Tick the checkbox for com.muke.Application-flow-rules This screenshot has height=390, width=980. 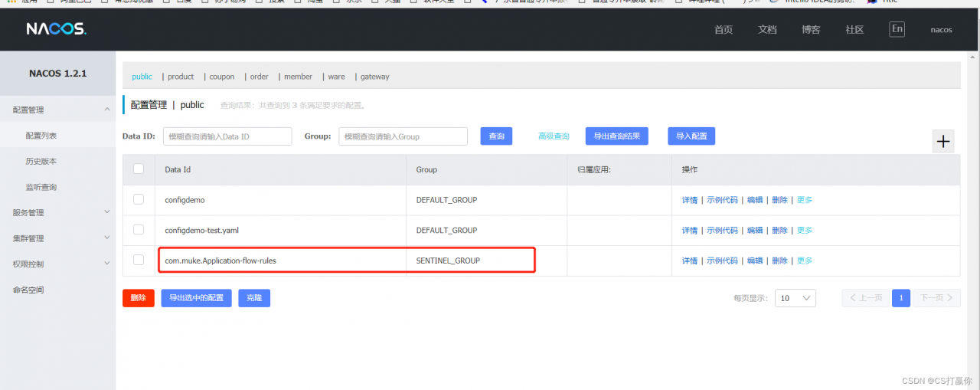tap(139, 260)
